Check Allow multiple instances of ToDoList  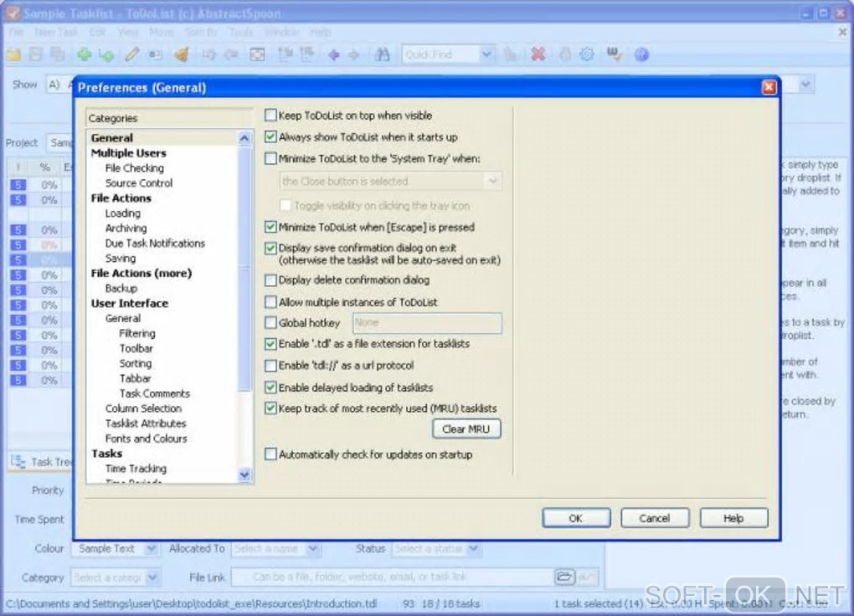[270, 302]
